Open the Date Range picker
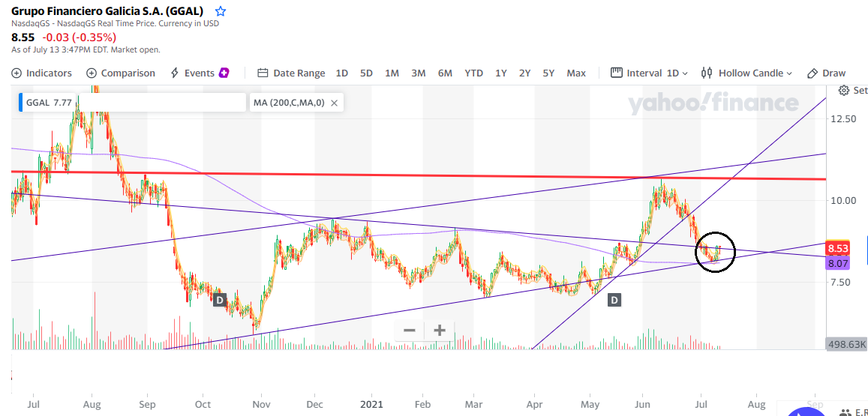This screenshot has width=868, height=416. pos(292,73)
